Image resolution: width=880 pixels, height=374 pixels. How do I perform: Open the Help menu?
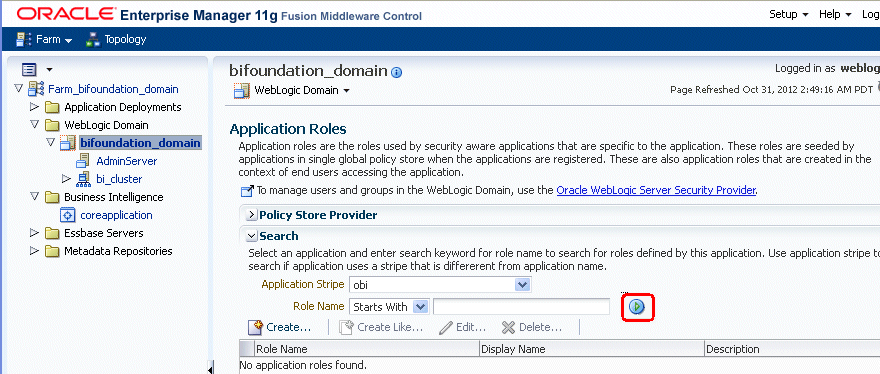[x=835, y=14]
